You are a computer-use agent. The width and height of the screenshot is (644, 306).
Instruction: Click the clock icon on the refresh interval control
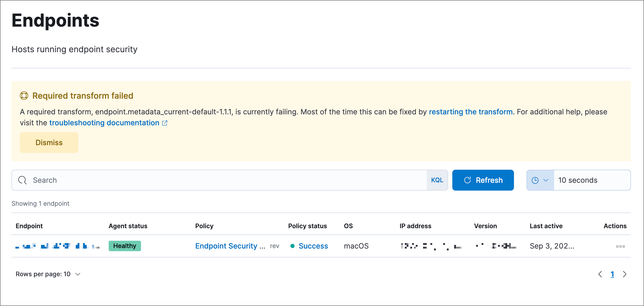[x=535, y=180]
